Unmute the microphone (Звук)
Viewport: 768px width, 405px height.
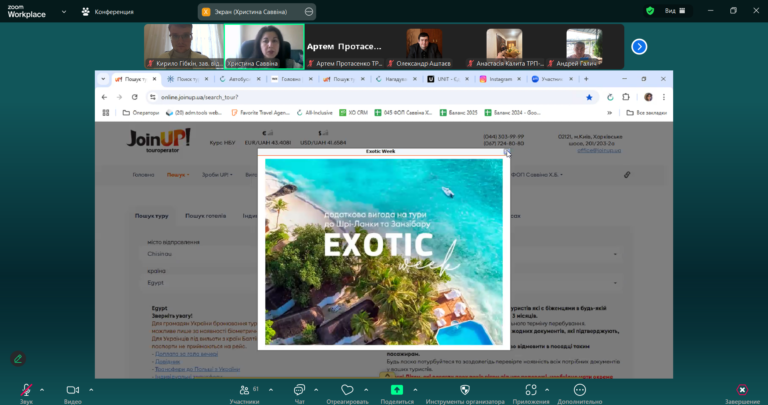pyautogui.click(x=26, y=390)
